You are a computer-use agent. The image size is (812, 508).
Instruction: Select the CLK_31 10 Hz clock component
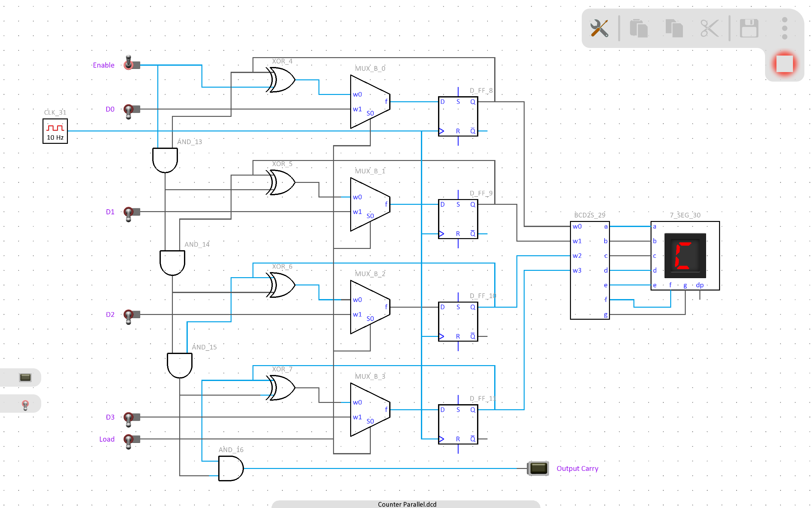click(x=55, y=131)
